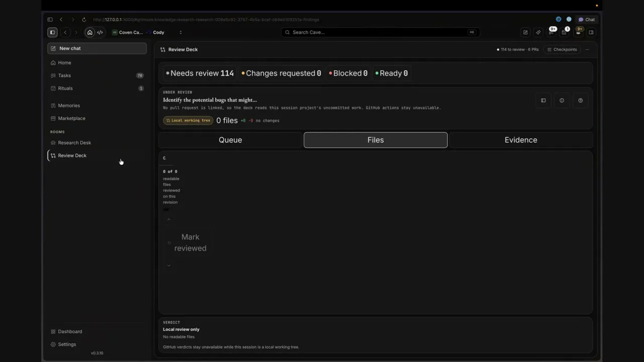
Task: Click the Local working tree badge
Action: point(188,121)
